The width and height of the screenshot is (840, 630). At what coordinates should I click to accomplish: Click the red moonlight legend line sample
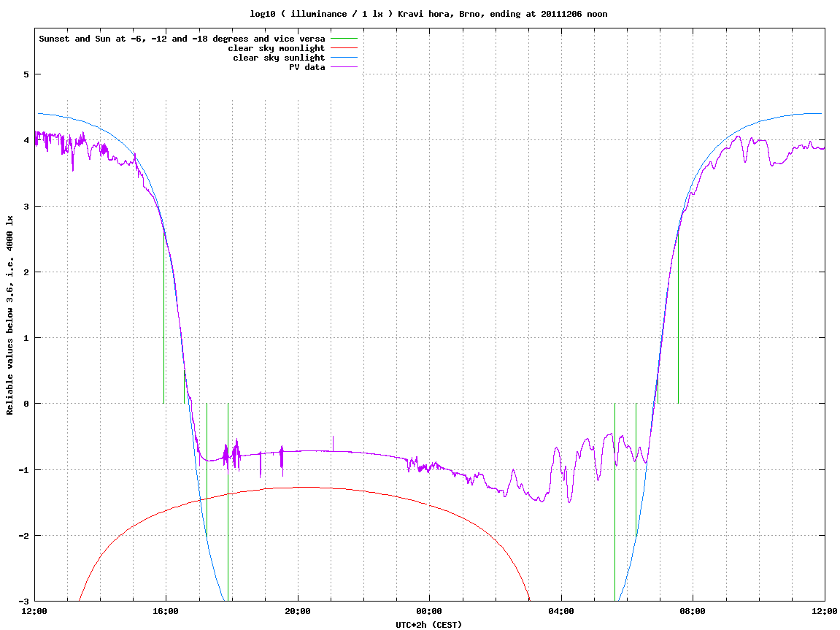tap(344, 48)
